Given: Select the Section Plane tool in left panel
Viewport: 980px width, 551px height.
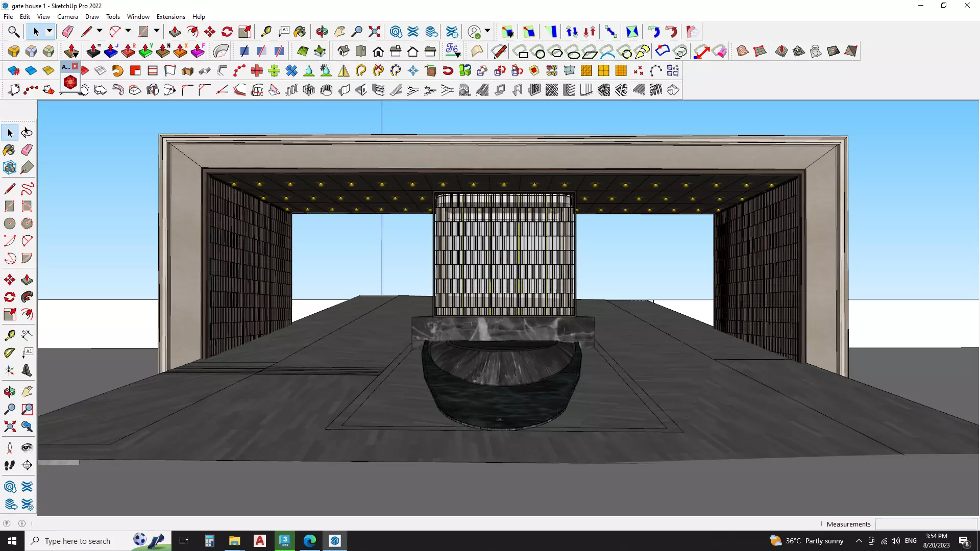Looking at the screenshot, I should (27, 465).
